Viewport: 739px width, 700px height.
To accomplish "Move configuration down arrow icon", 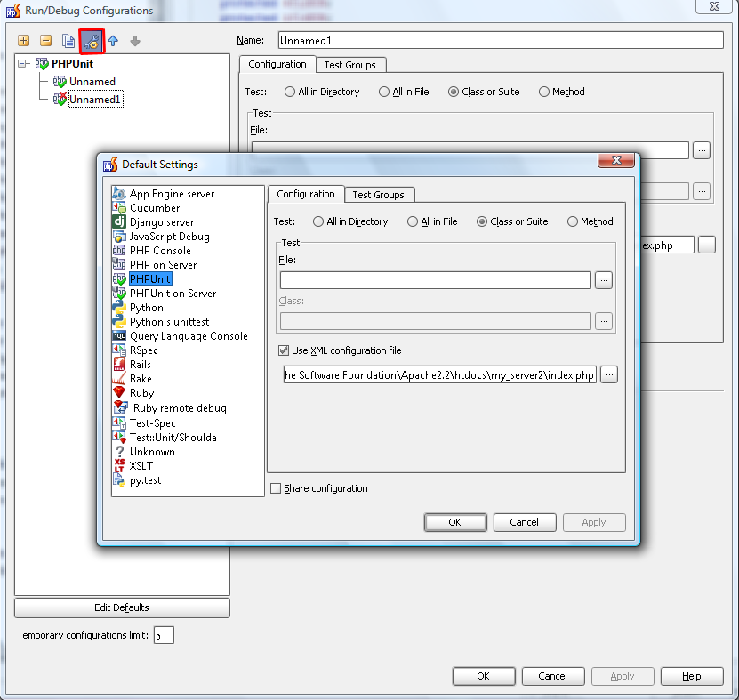I will (x=135, y=41).
